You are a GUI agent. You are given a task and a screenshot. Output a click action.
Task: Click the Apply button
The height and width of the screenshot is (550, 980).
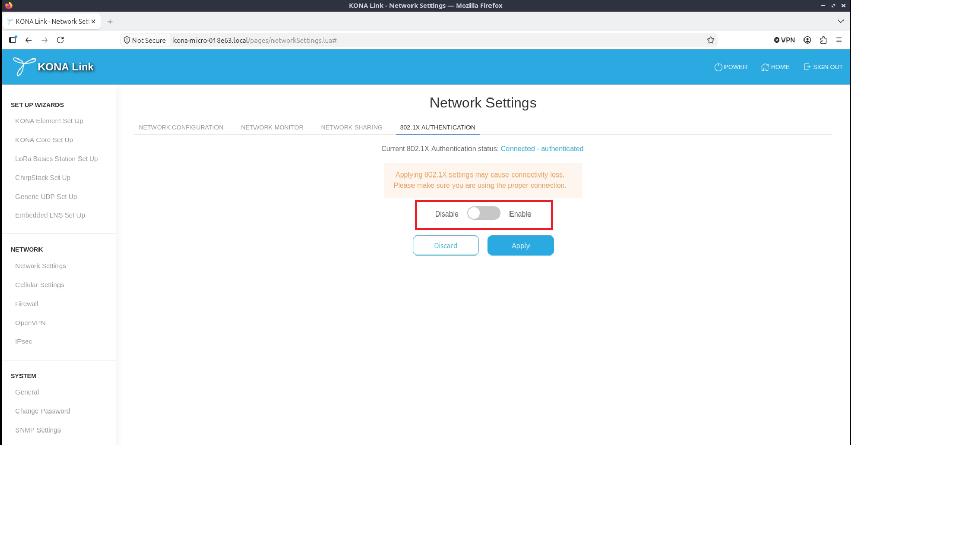[520, 246]
